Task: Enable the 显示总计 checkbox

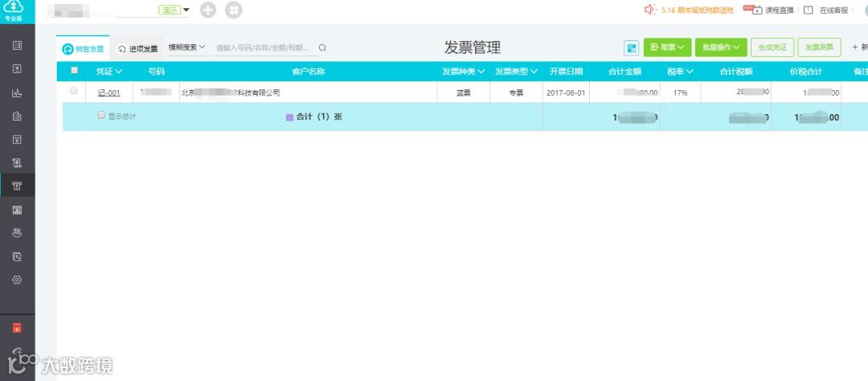Action: (100, 115)
